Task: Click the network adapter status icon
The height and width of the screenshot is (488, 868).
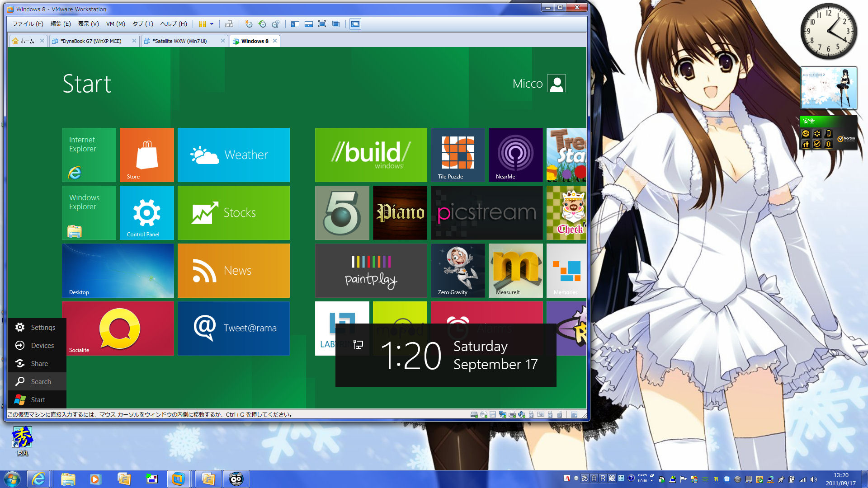Action: tap(503, 414)
